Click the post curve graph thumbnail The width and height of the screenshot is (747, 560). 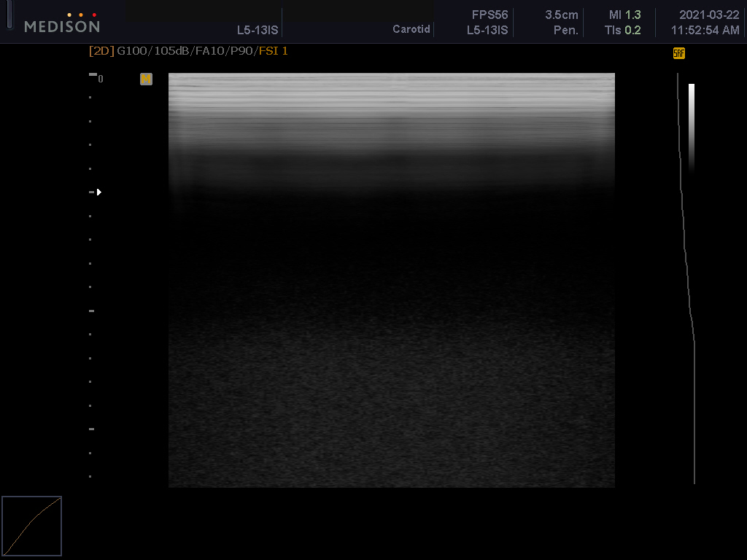click(x=32, y=526)
